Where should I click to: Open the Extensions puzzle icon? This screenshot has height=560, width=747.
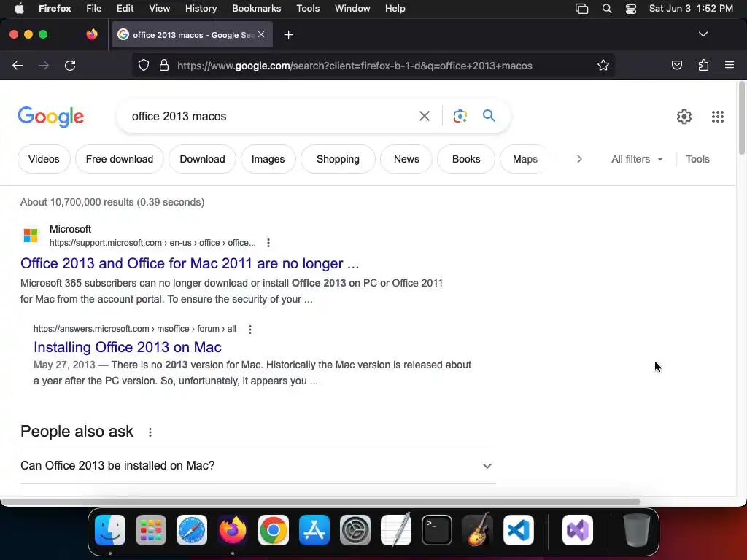703,65
